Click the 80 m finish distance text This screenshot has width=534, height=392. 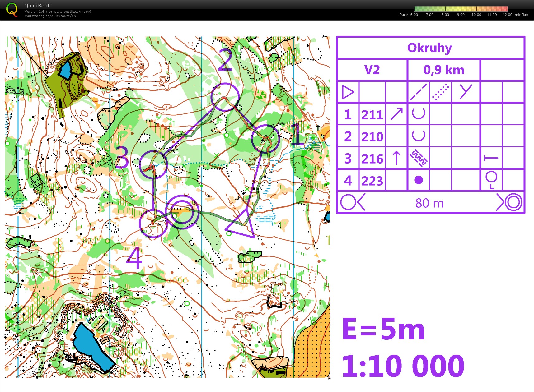tap(429, 203)
